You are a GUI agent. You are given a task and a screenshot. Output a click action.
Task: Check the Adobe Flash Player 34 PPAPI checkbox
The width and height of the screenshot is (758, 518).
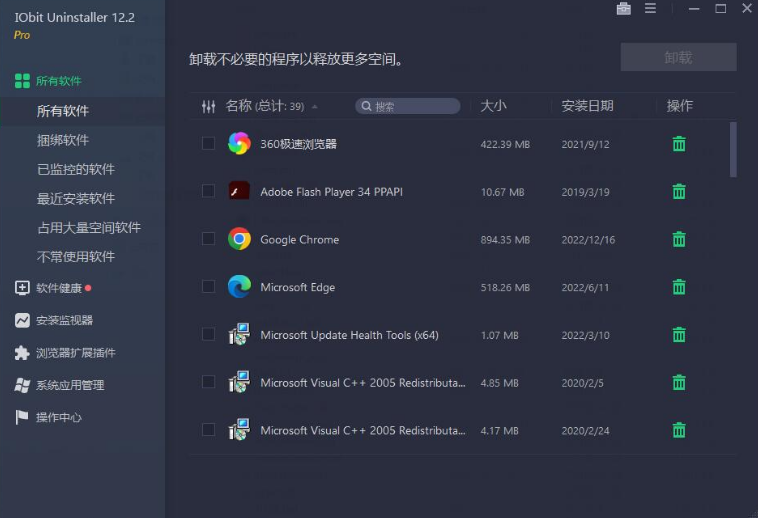(208, 191)
